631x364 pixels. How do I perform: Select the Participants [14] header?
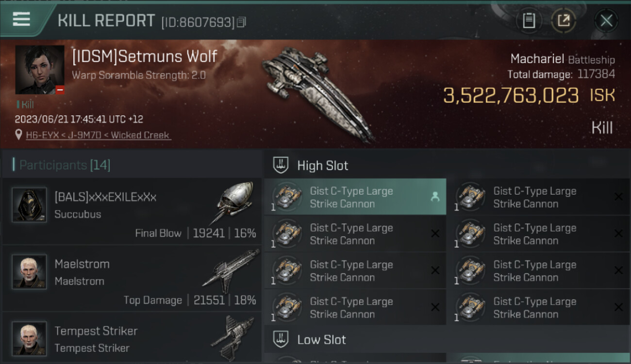coord(65,165)
